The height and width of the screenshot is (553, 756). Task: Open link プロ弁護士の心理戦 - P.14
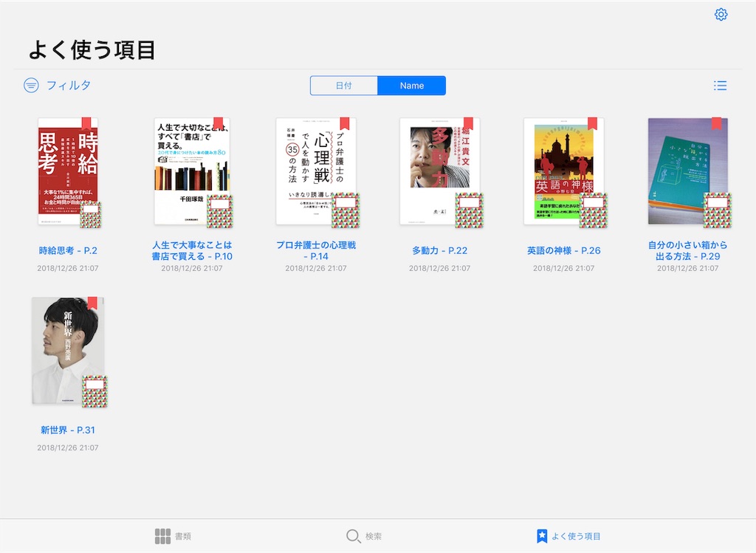tap(316, 251)
